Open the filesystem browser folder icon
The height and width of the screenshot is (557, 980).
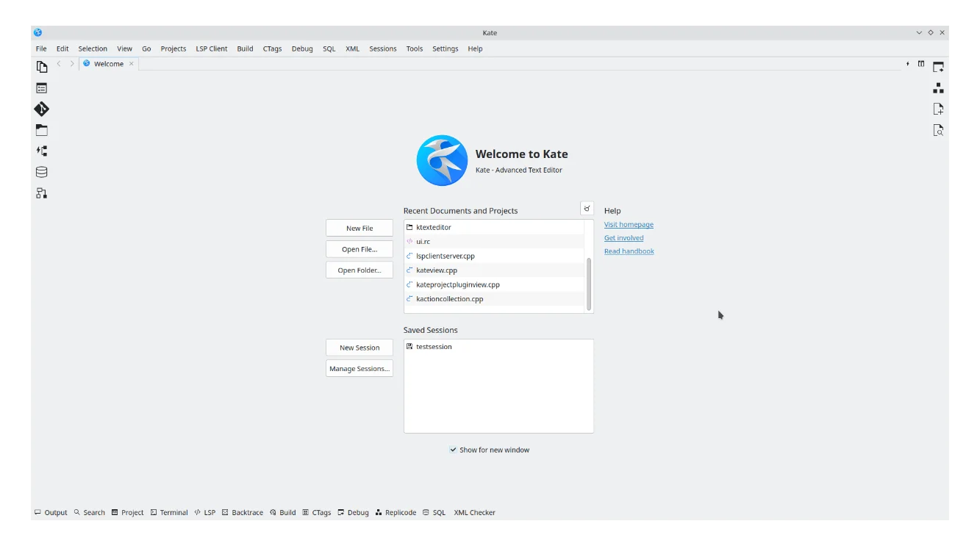(x=42, y=130)
